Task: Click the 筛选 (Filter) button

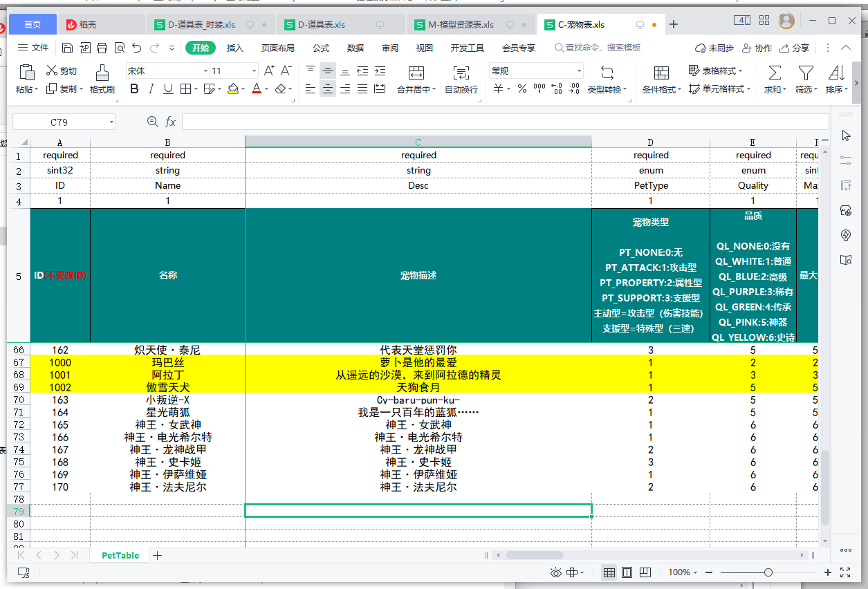Action: click(806, 80)
